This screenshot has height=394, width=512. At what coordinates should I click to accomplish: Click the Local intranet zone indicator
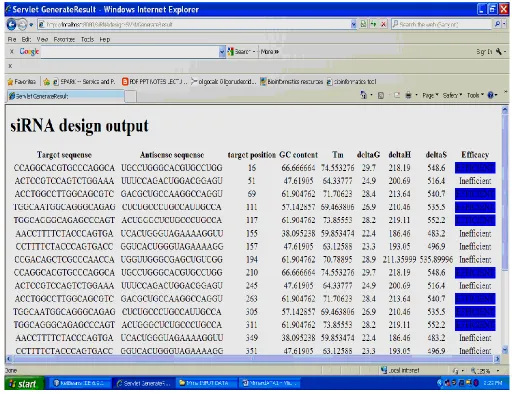[401, 370]
